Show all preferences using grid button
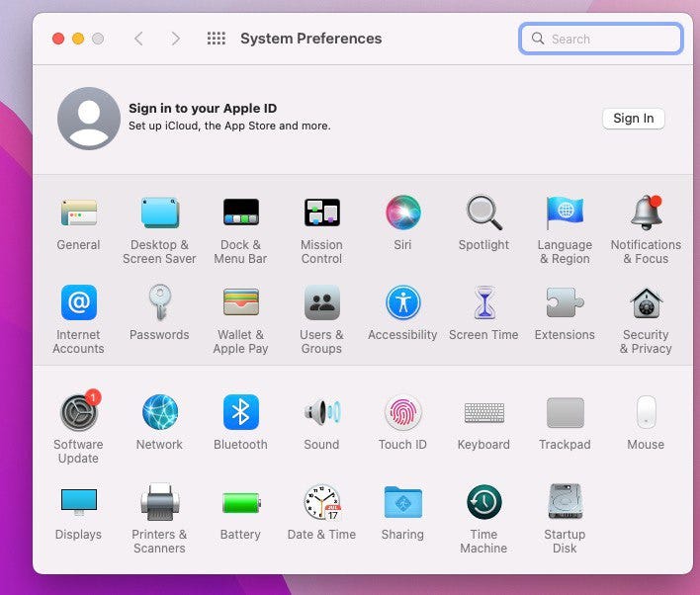 216,39
